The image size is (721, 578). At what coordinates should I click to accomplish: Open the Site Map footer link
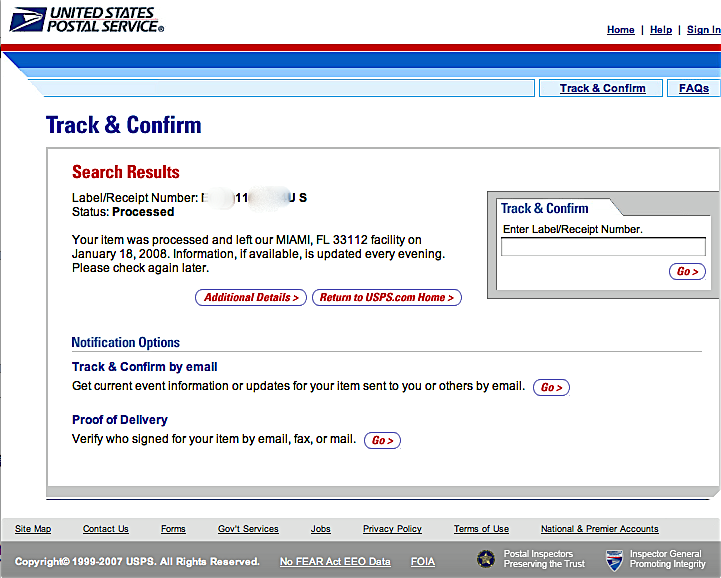[33, 529]
